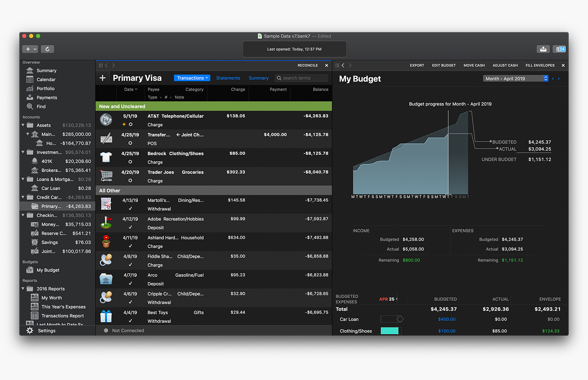Click the Clothing/Shoes budget progress bar
The image size is (588, 380).
click(x=391, y=331)
